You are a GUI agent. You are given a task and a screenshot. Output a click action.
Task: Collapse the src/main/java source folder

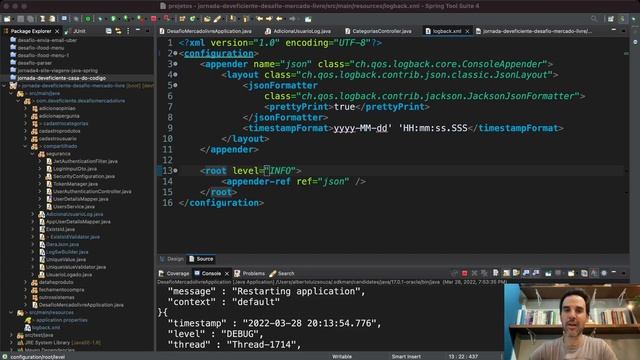tap(11, 93)
